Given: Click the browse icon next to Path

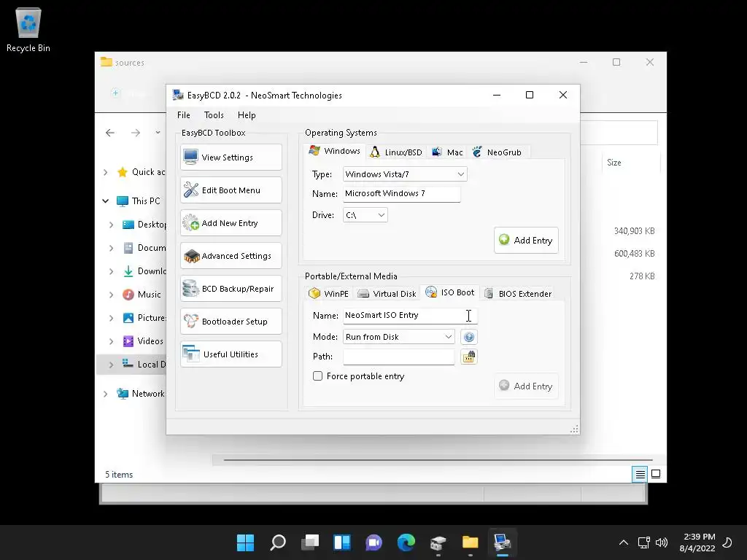Looking at the screenshot, I should 469,356.
